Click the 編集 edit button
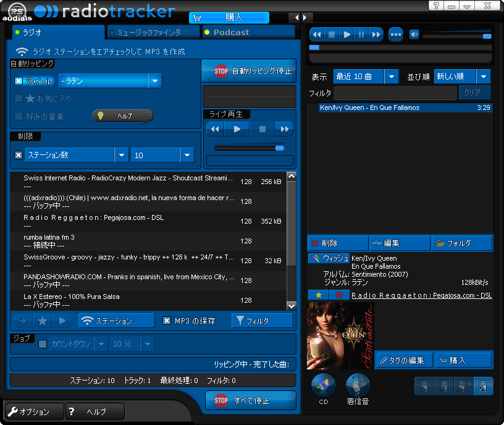This screenshot has width=504, height=425. 400,243
